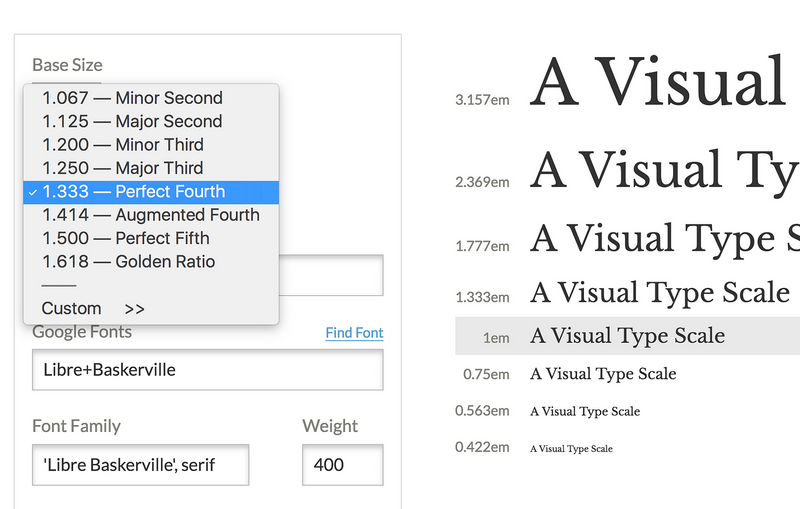Image resolution: width=800 pixels, height=509 pixels.
Task: Click the Weight field showing 400
Action: 342,465
